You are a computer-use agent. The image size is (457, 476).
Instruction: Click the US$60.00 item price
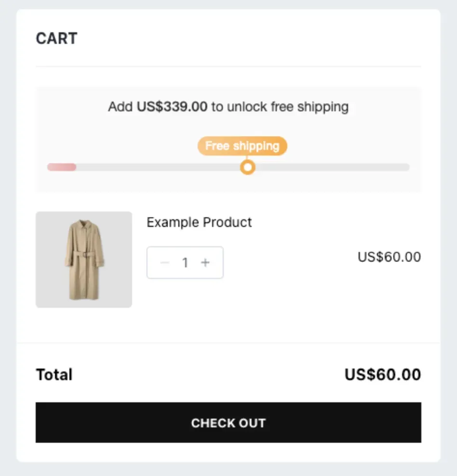pos(389,257)
